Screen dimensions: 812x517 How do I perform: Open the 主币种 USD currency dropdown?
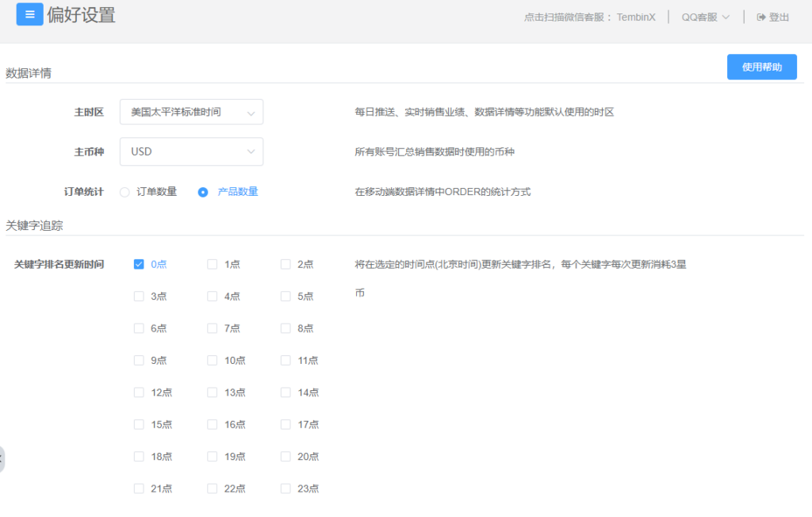coord(191,151)
